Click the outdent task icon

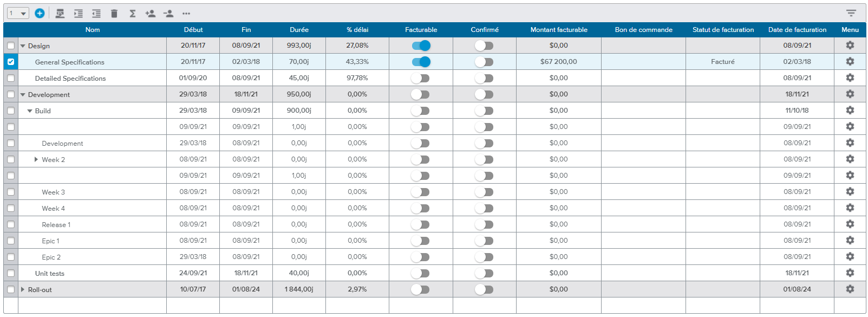pyautogui.click(x=96, y=14)
